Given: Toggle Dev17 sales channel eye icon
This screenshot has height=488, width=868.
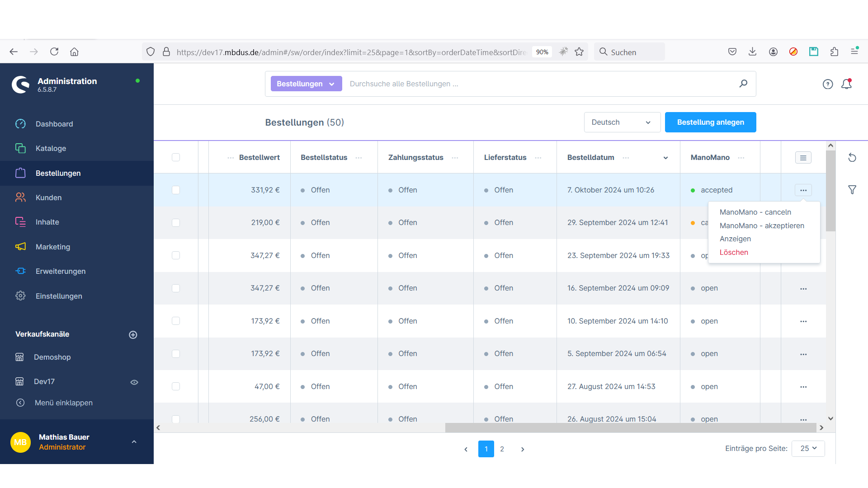Looking at the screenshot, I should coord(134,382).
